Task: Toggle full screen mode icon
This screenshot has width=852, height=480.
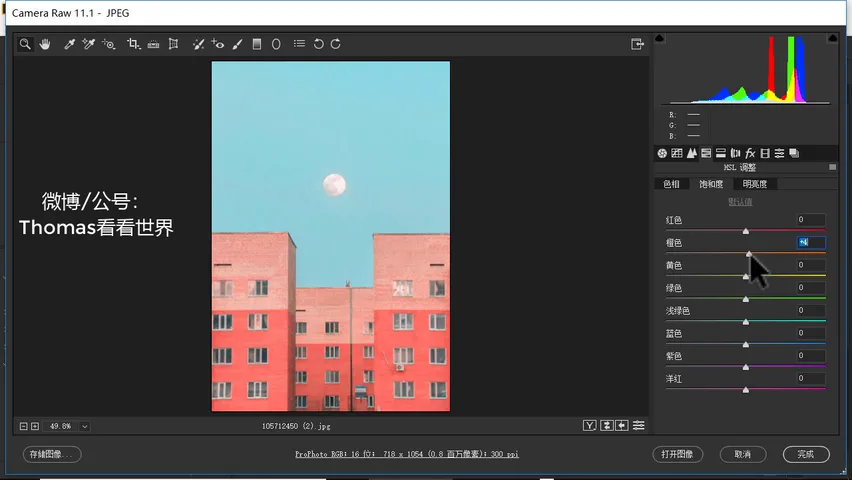Action: pos(637,44)
